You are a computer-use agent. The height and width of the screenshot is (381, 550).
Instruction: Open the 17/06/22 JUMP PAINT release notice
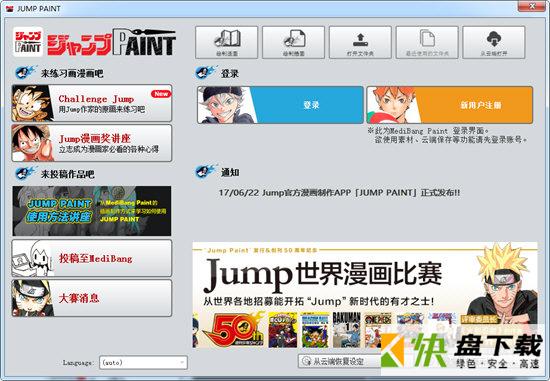(339, 193)
